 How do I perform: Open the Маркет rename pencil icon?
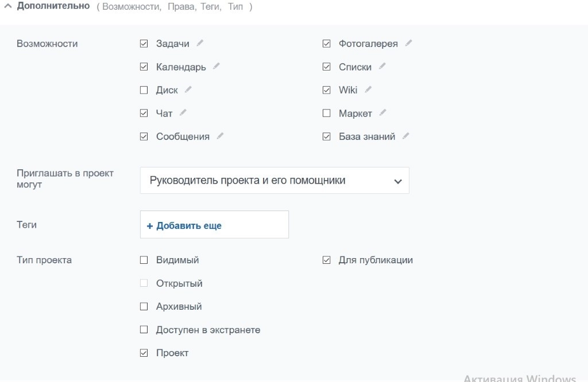pyautogui.click(x=382, y=112)
